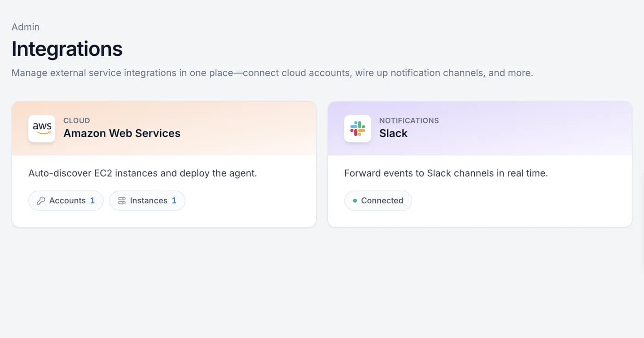Click the NOTIFICATIONS category label
This screenshot has height=338, width=644.
click(x=409, y=120)
